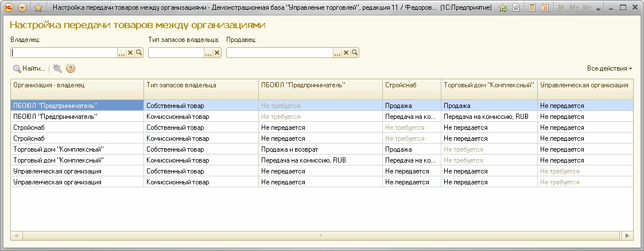Image resolution: width=644 pixels, height=251 pixels.
Task: Open the dropdown arrow beside the 1C logo
Action: point(22,7)
